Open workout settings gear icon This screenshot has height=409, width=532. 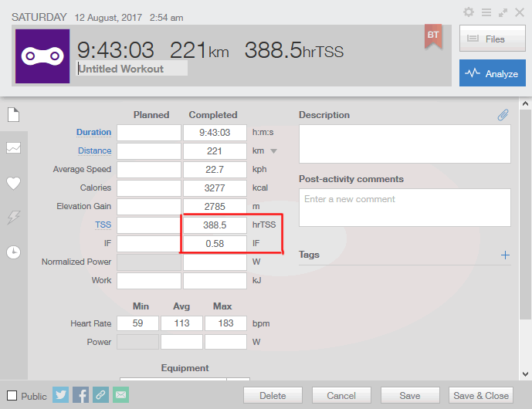[x=469, y=12]
